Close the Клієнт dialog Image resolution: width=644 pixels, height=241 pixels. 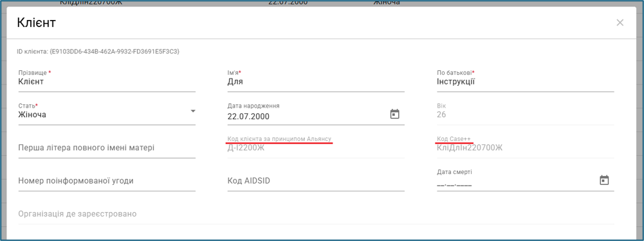[x=620, y=23]
